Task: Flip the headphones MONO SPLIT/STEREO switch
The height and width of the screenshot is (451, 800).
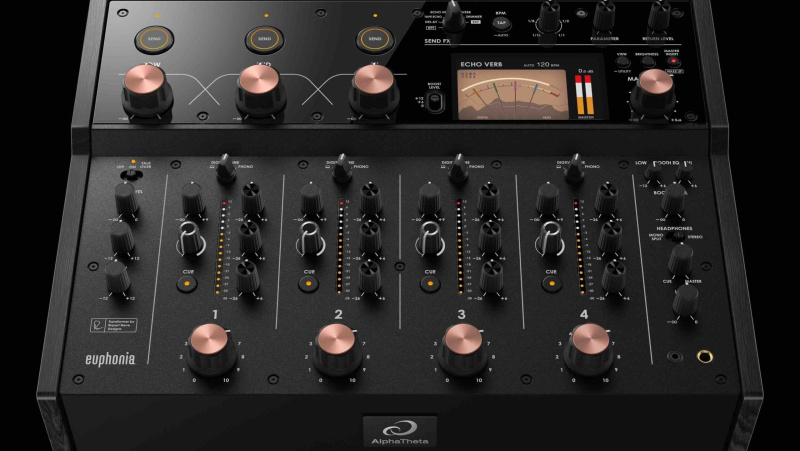Action: [x=678, y=237]
